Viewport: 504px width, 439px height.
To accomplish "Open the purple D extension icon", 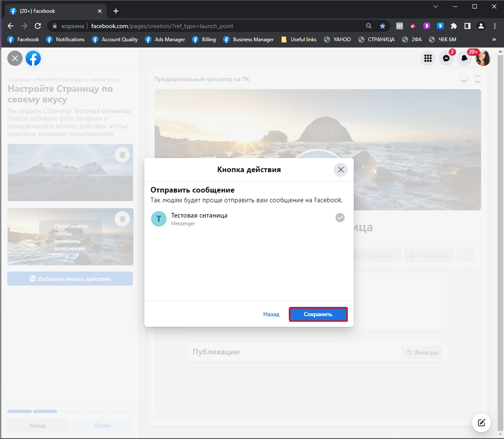I will pyautogui.click(x=427, y=26).
